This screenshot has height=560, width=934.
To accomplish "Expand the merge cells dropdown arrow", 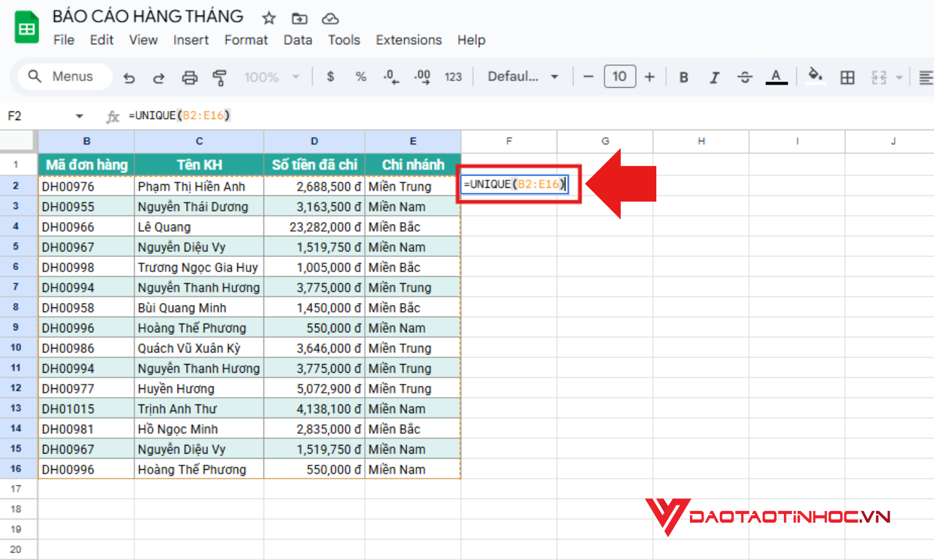I will point(899,78).
